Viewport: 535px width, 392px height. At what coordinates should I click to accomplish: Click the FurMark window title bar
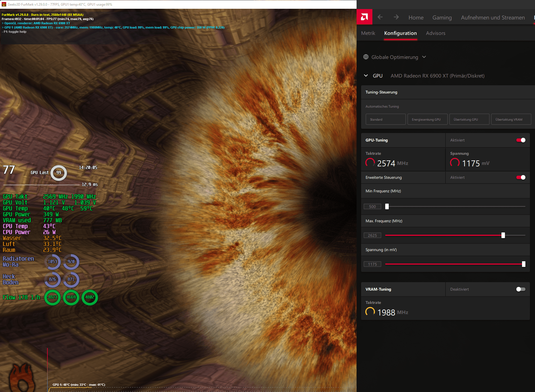[178, 4]
